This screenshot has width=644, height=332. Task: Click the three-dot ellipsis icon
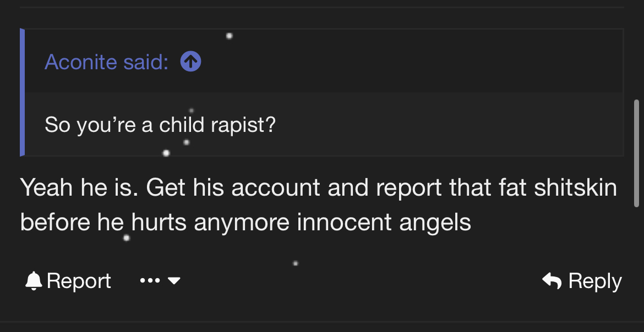tap(150, 281)
